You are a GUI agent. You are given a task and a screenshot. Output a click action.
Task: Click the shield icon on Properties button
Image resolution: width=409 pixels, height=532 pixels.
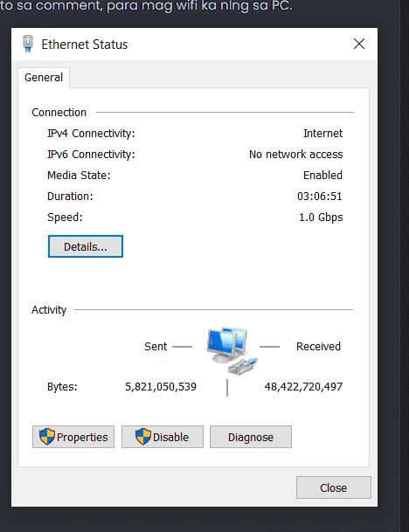[47, 437]
